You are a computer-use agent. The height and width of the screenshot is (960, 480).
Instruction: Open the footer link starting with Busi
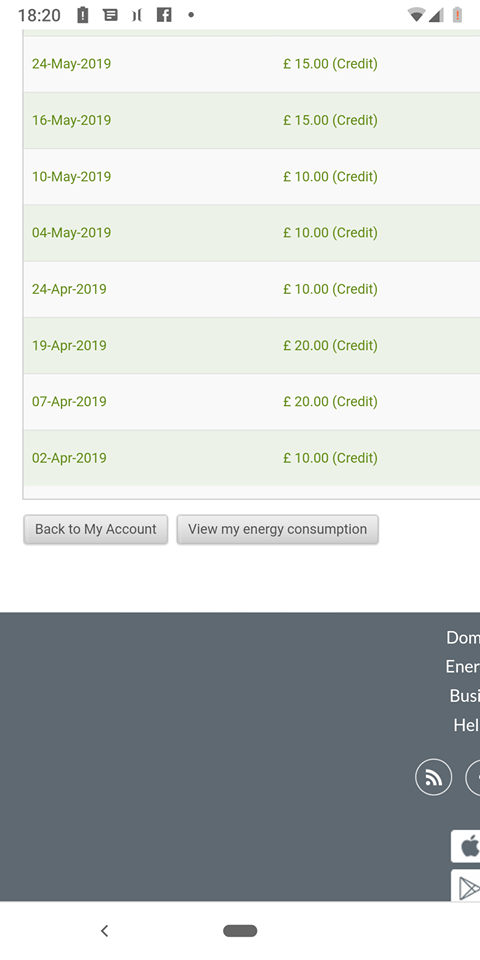tap(465, 696)
